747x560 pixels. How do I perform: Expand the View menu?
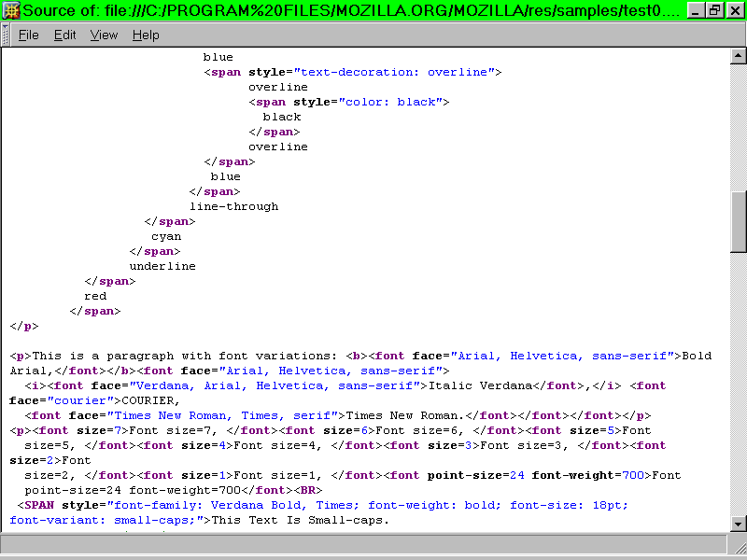104,35
